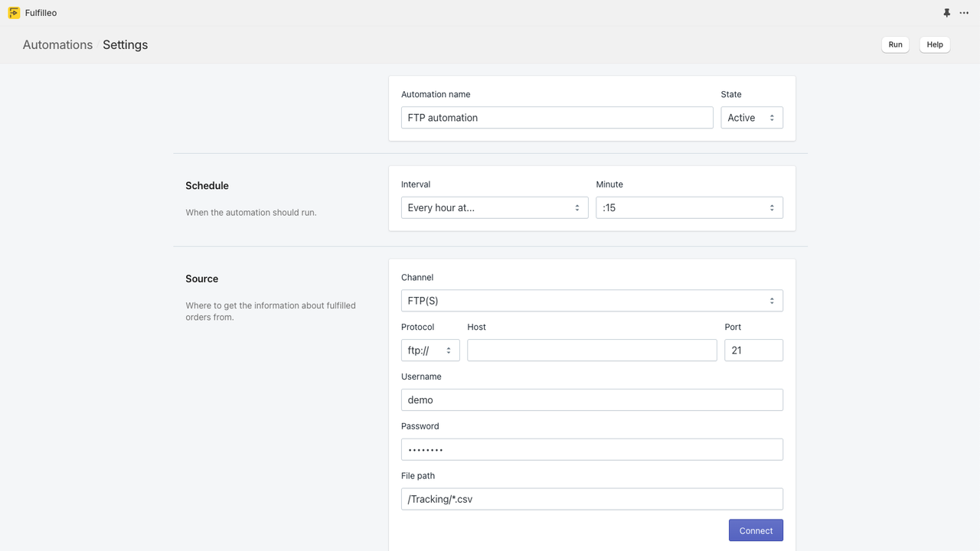Run the automation using the Run button

(x=894, y=44)
